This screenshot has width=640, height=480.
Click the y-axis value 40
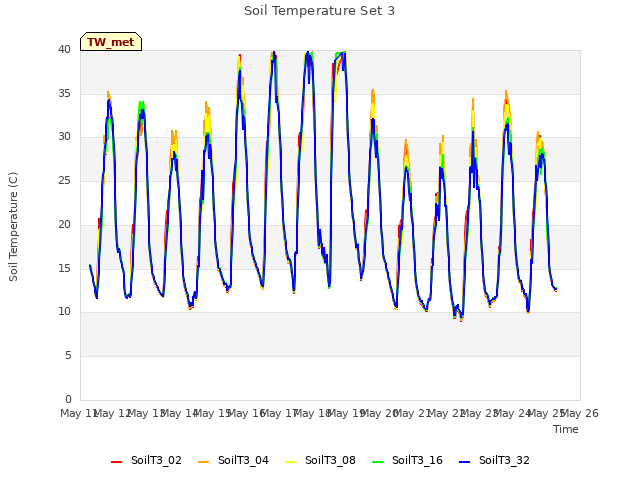(64, 49)
